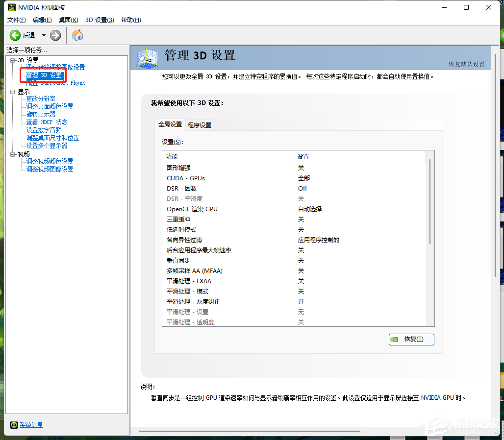Open the 系统信息 link
The image size is (504, 440).
point(31,425)
